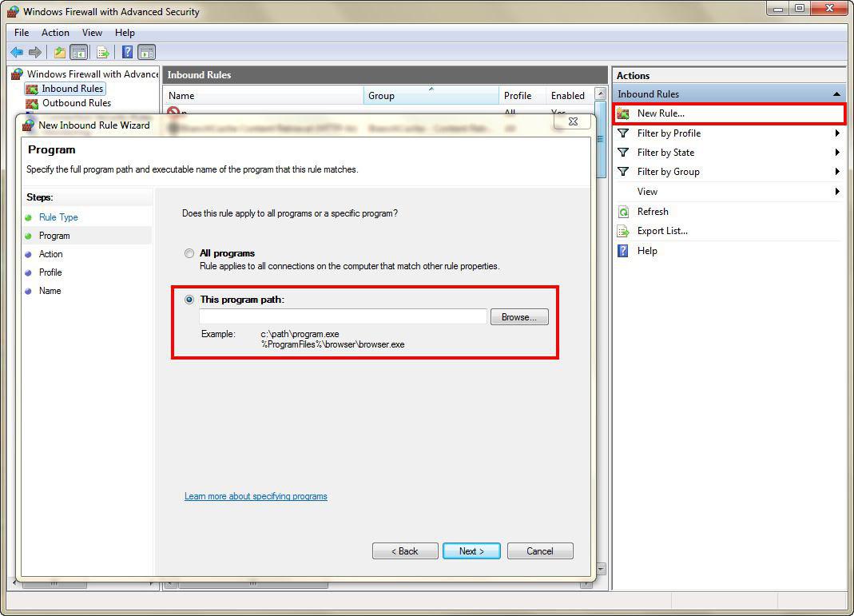Click the Refresh icon in the Actions pane

(623, 212)
